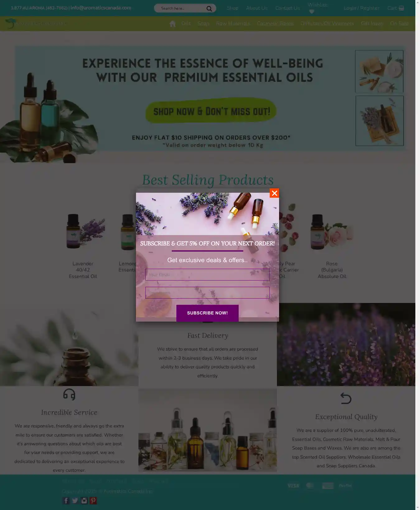Close the subscribe popup with the X

[274, 193]
